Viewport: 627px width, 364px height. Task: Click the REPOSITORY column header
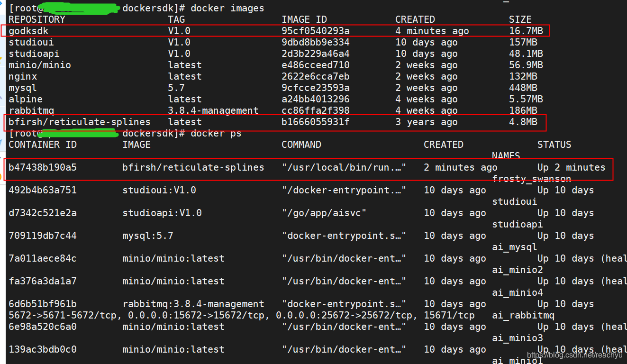[x=37, y=19]
